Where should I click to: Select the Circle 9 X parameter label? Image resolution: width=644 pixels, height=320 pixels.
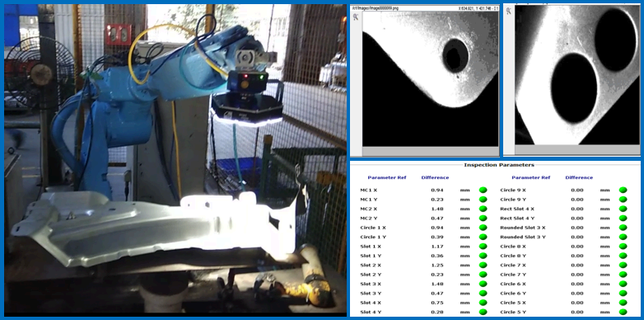(x=513, y=190)
